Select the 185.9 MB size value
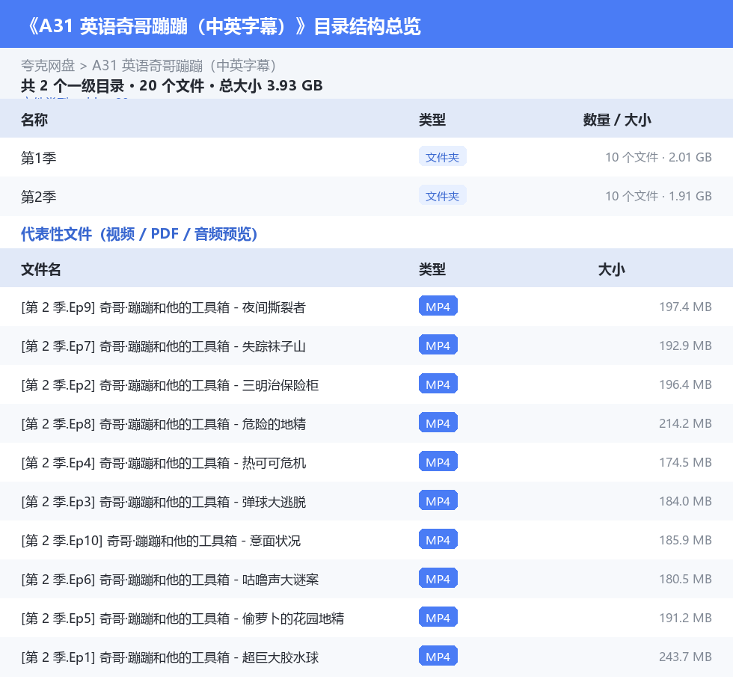This screenshot has width=733, height=700. (x=685, y=540)
